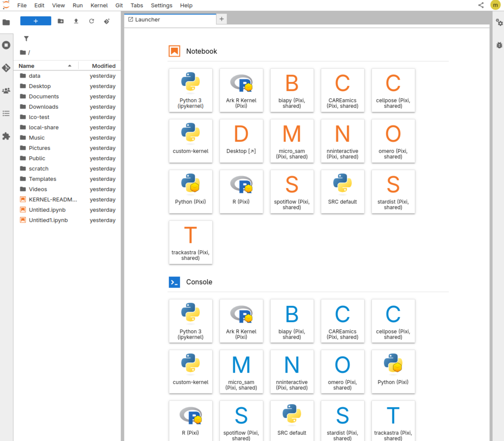Launch Ark R Kernel (Pixi) notebook
The image size is (504, 441).
click(241, 90)
